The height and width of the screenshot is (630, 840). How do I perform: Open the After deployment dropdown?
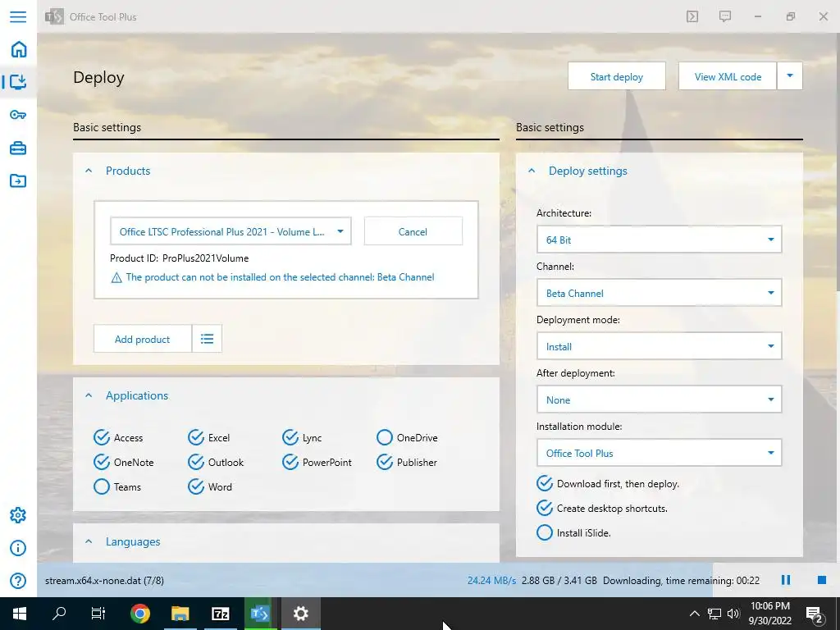[659, 399]
